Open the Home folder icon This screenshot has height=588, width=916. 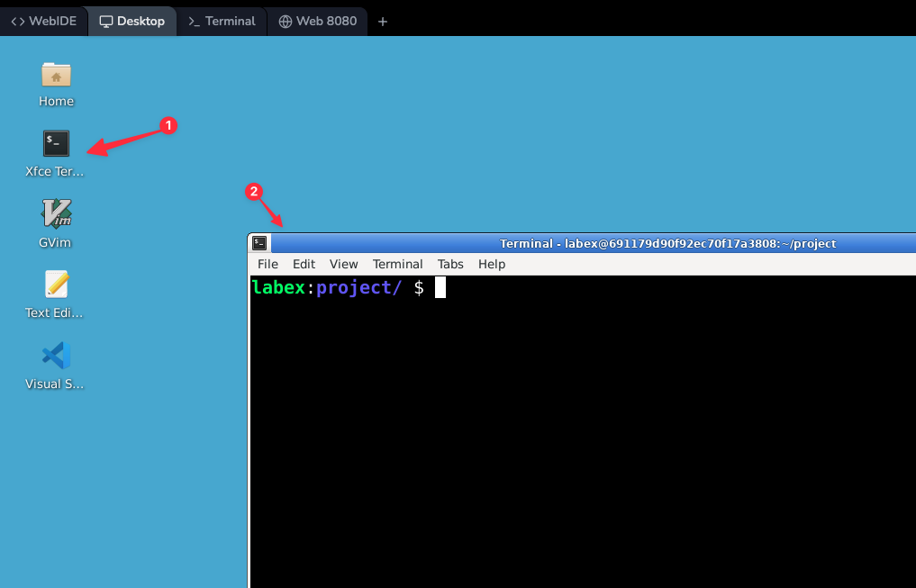pos(55,77)
